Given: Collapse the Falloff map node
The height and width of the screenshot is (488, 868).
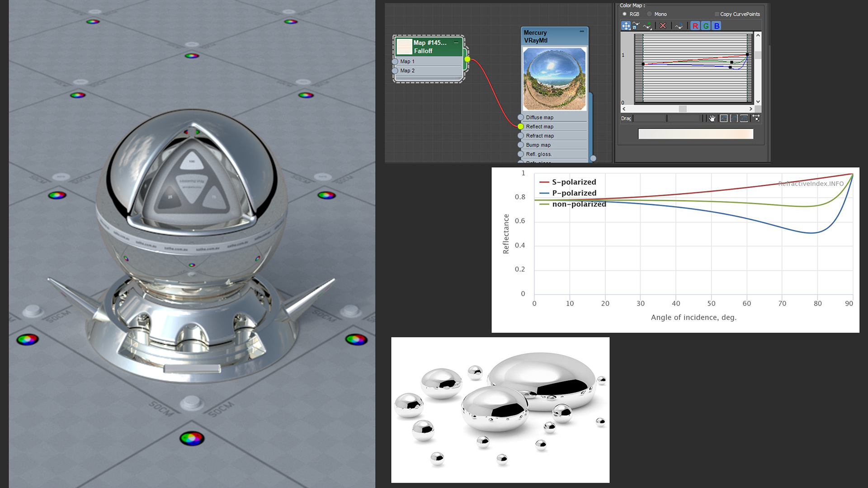Looking at the screenshot, I should click(456, 42).
